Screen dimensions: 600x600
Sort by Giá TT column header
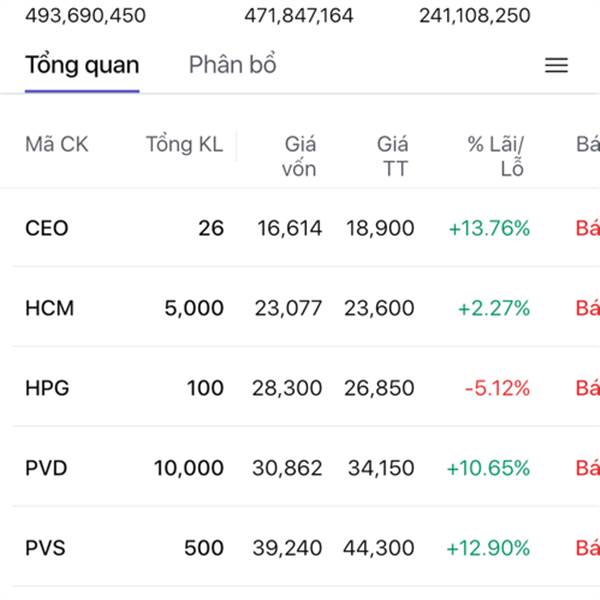(393, 156)
